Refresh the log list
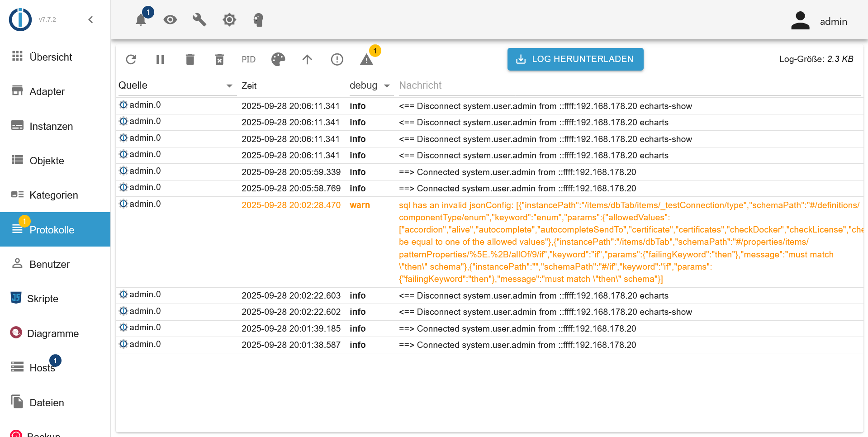This screenshot has width=868, height=437. [131, 59]
